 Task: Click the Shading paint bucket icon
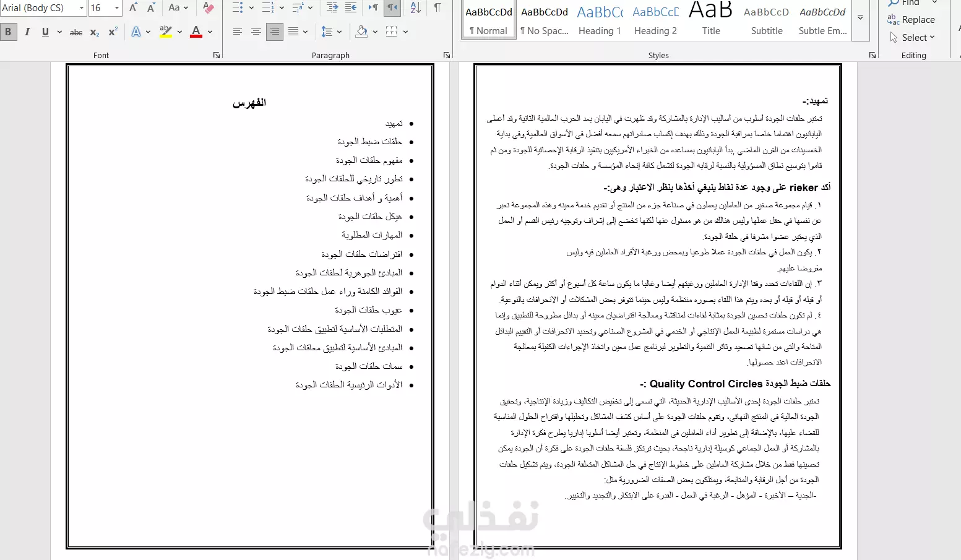[x=362, y=32]
